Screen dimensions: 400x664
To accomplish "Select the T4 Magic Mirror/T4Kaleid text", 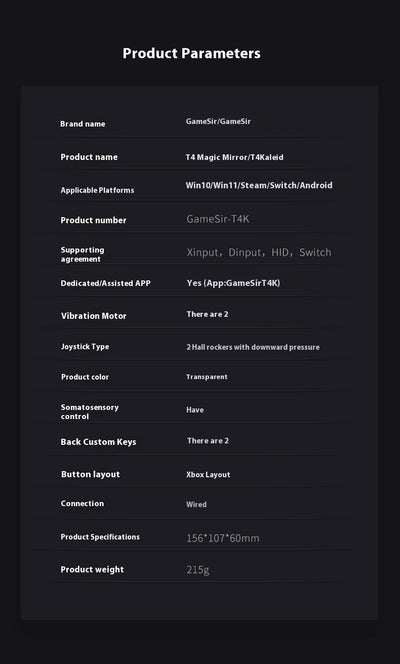I will click(234, 157).
